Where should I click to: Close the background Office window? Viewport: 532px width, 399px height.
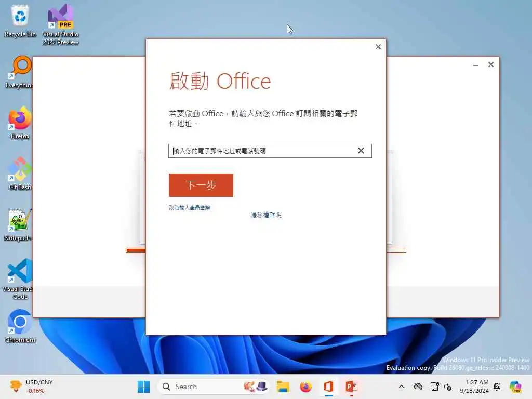[490, 64]
